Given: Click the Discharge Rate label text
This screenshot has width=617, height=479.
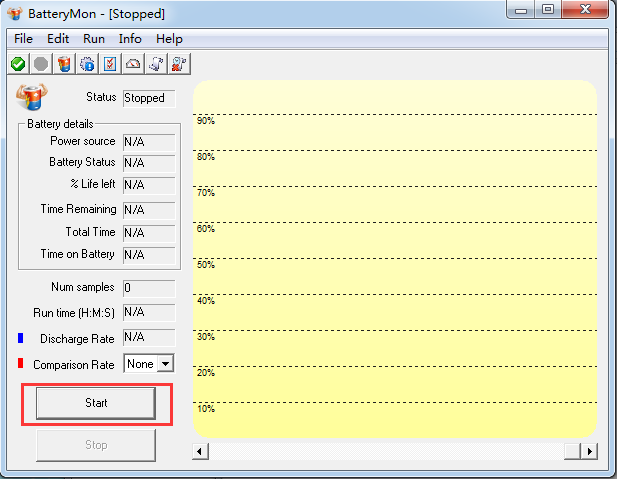Looking at the screenshot, I should coord(77,339).
